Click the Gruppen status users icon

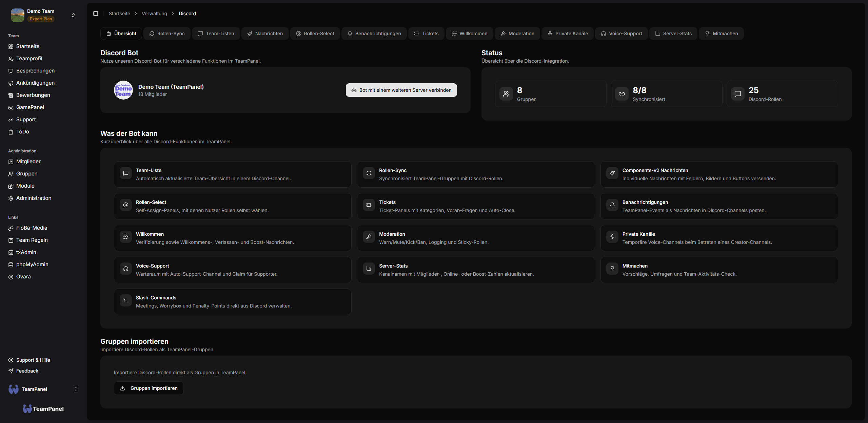pyautogui.click(x=506, y=94)
